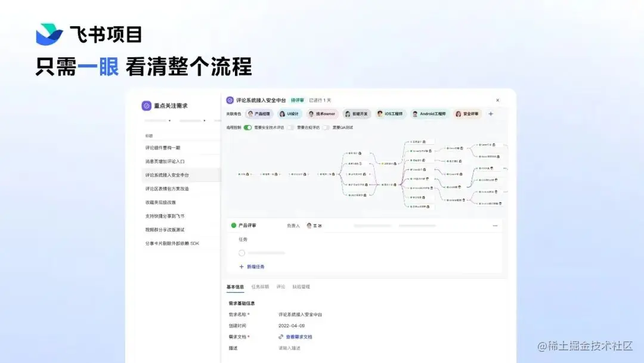Click 王冰's avatar next to 负责人
The width and height of the screenshot is (644, 363).
(309, 225)
